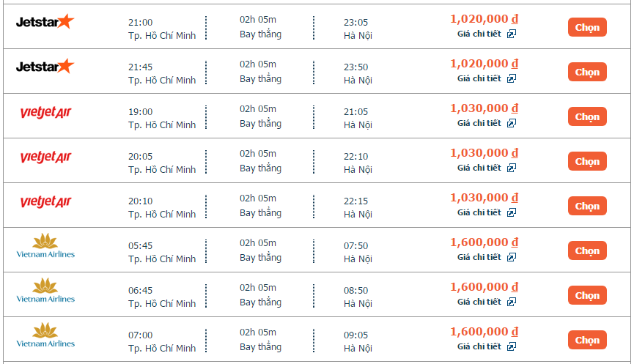Choose Vietnam Airlines flight arriving 08:50
634x364 pixels.
coord(587,296)
